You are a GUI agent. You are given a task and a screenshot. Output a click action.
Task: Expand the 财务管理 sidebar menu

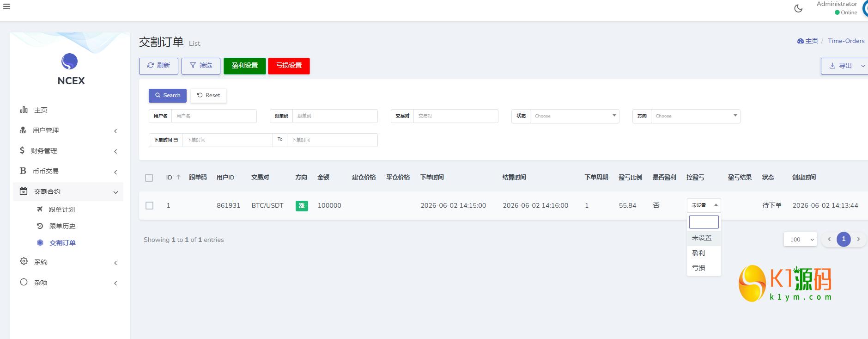click(68, 151)
